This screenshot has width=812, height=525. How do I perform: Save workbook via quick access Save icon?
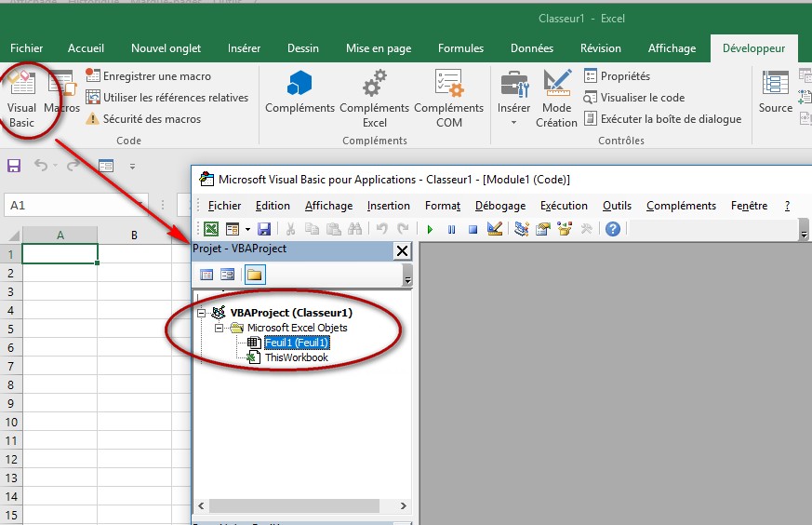(14, 166)
